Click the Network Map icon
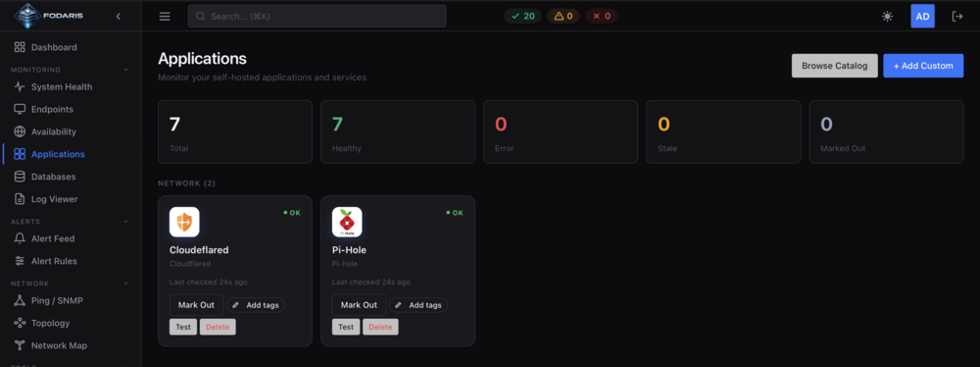 click(x=20, y=345)
